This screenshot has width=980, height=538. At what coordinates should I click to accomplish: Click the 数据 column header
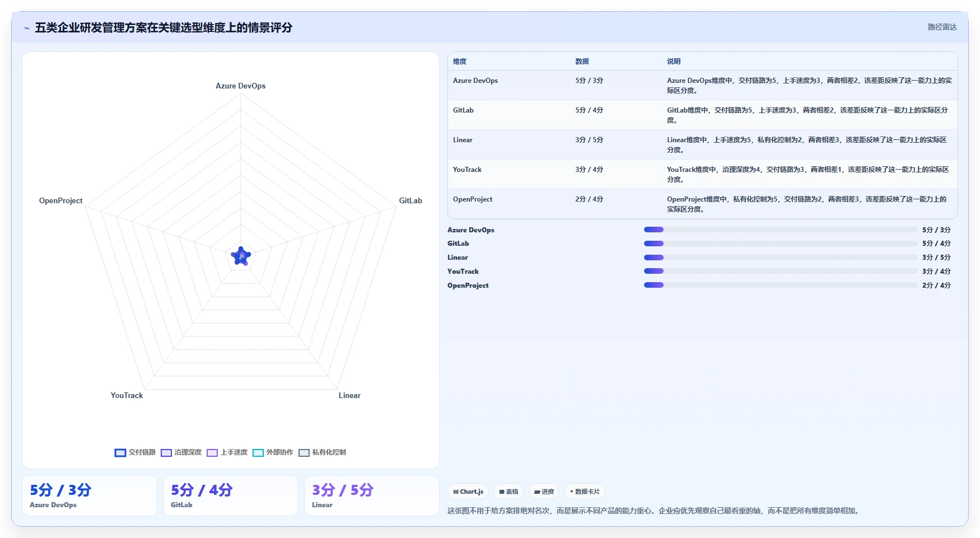[x=582, y=62]
